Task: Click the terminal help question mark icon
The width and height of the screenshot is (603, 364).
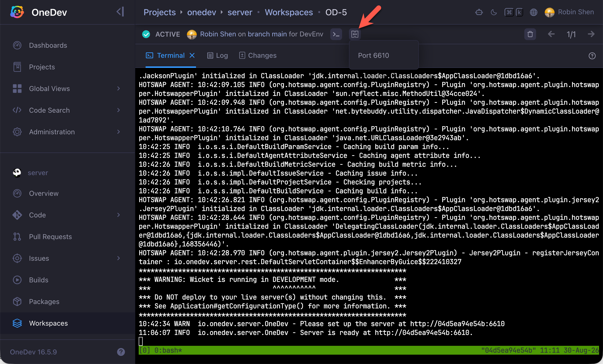Action: pyautogui.click(x=592, y=56)
